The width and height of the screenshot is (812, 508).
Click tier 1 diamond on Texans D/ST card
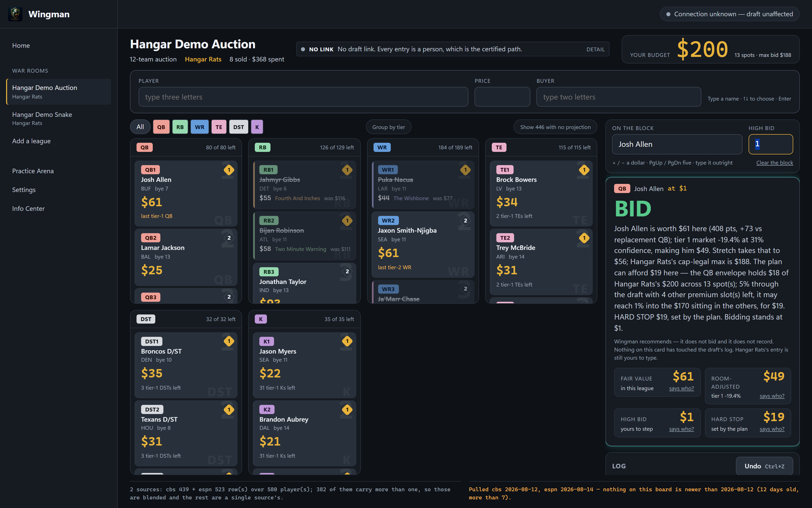click(x=229, y=409)
